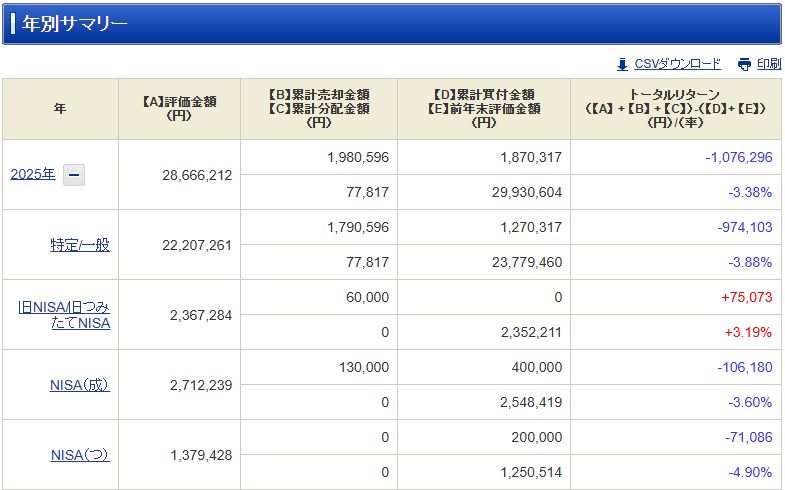Select the 2,548,419 prior year-end value
785x490 pixels.
coord(531,402)
